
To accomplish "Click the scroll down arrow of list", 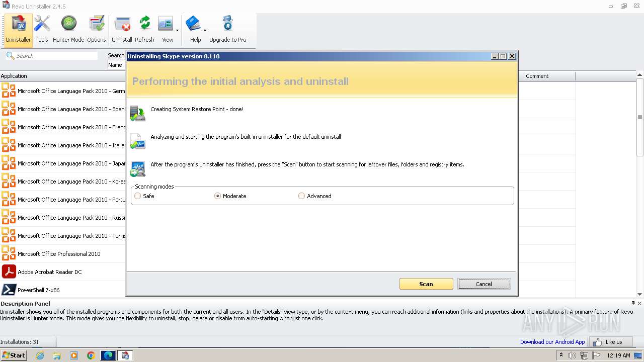I will pyautogui.click(x=640, y=294).
